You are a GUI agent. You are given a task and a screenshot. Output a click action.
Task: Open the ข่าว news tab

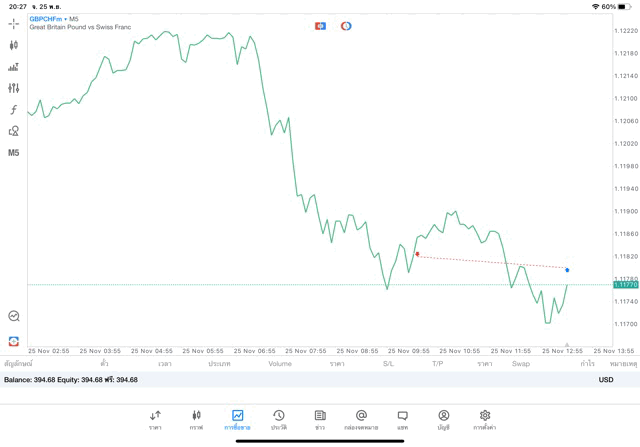coord(320,419)
